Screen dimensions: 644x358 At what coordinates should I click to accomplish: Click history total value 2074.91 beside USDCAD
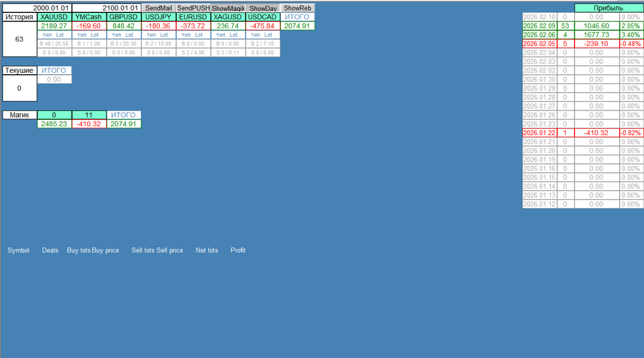coord(298,26)
